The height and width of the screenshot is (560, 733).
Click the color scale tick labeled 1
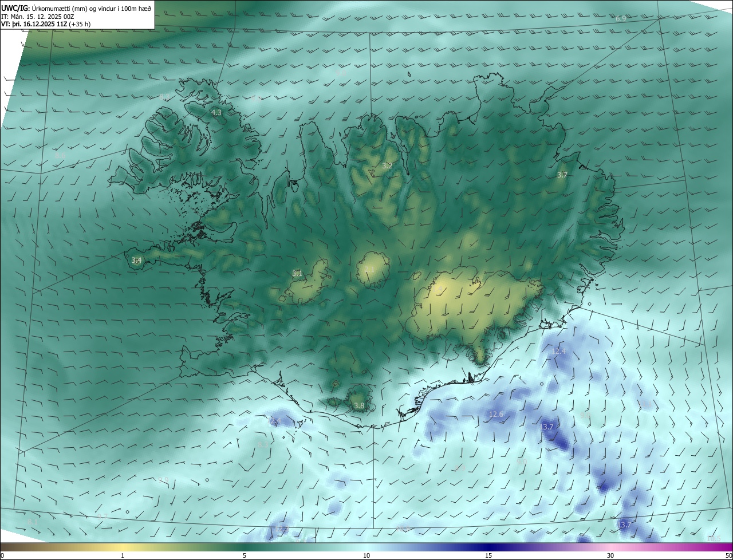click(123, 556)
